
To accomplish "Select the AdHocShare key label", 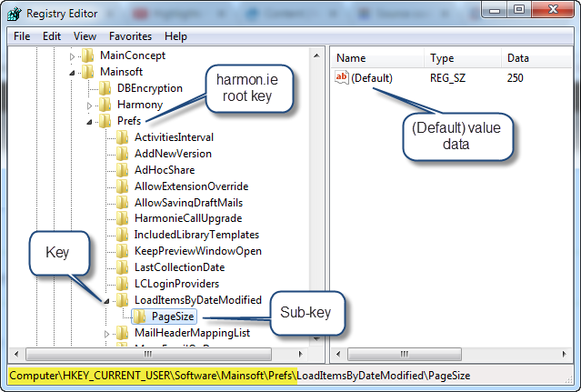I will click(x=165, y=170).
